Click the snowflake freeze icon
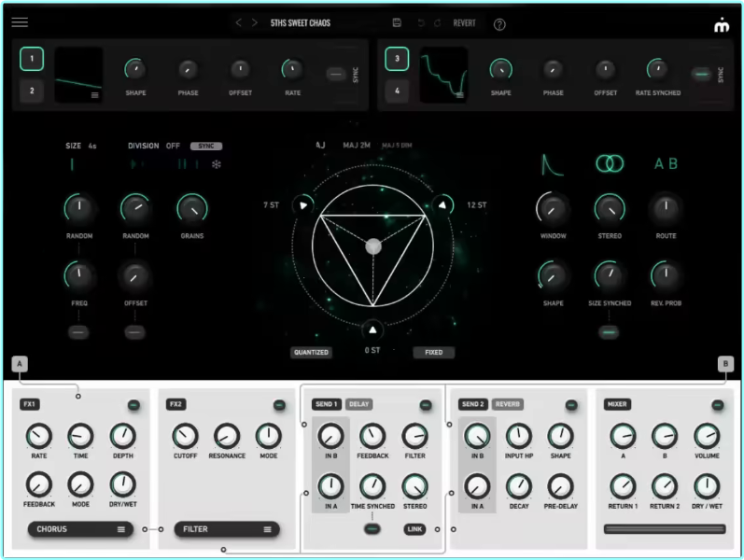This screenshot has height=560, width=744. [217, 164]
